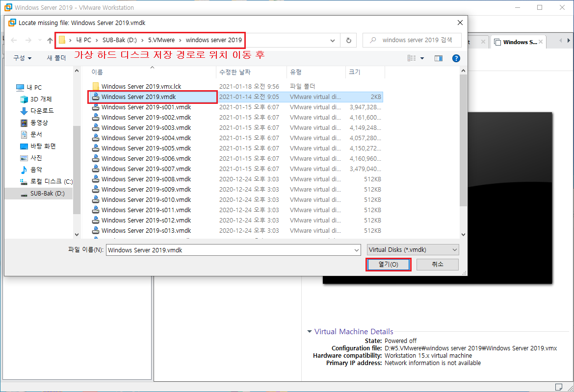This screenshot has height=392, width=574.
Task: Create a new folder with 새 폴더
Action: [x=56, y=58]
